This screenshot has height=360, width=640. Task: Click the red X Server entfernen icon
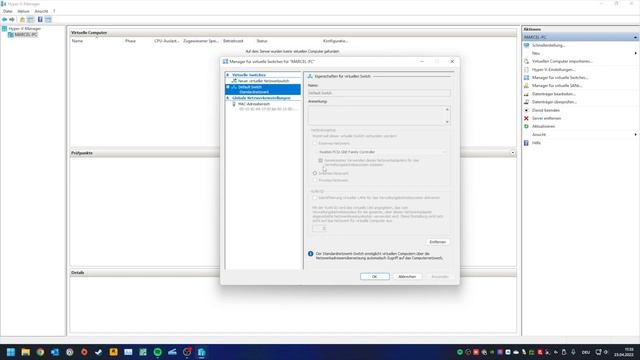tap(527, 118)
